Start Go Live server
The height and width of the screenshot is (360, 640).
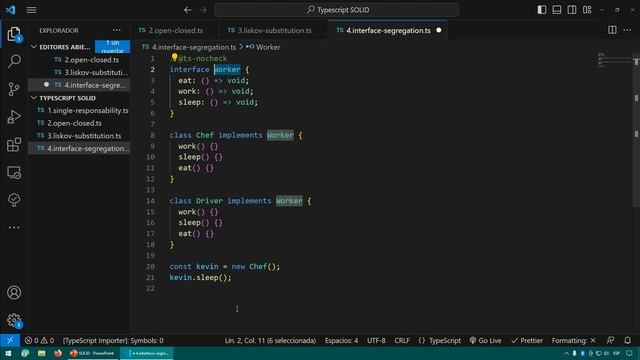485,340
